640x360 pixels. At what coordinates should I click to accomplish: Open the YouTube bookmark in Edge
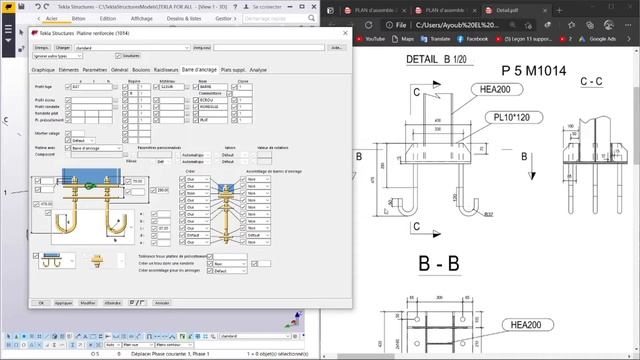tap(371, 39)
